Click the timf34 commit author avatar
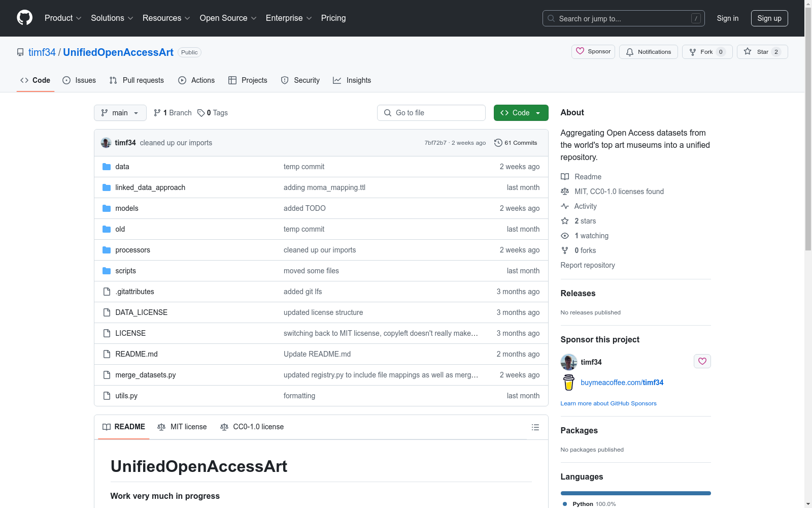Viewport: 812px width, 508px height. point(106,143)
